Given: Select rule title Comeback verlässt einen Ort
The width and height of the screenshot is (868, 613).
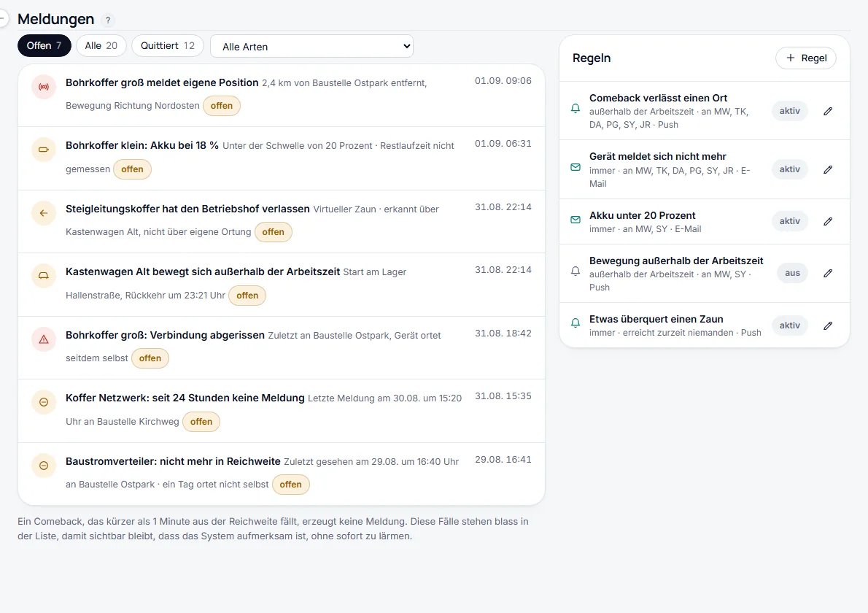Looking at the screenshot, I should 658,98.
